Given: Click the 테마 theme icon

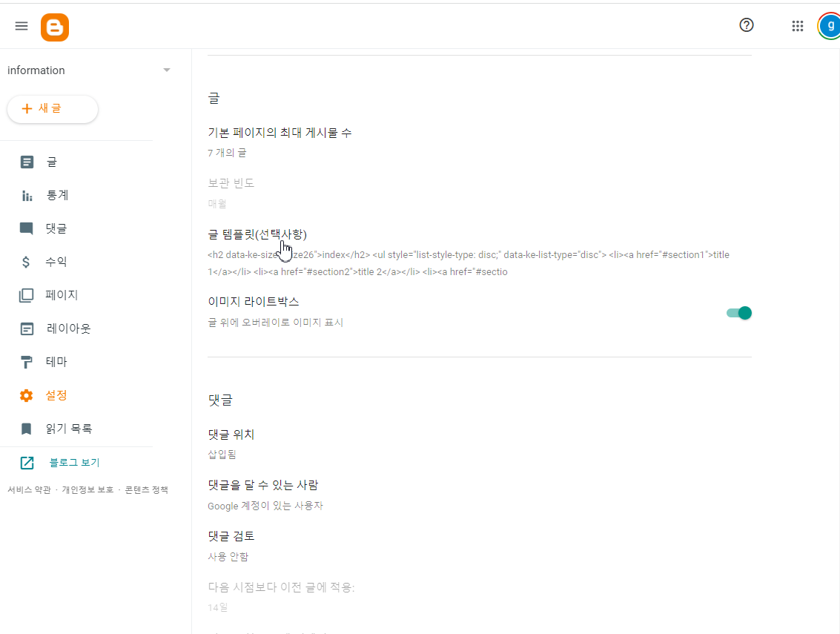Looking at the screenshot, I should coord(27,361).
